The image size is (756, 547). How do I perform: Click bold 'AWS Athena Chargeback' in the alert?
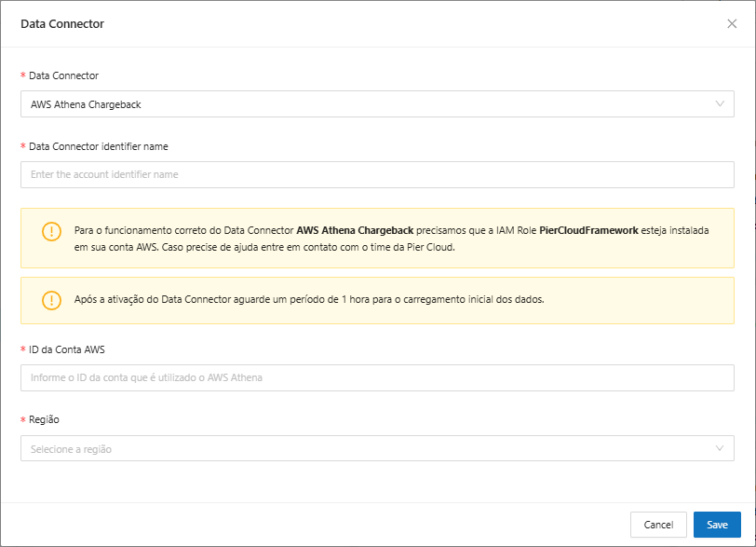pos(355,229)
